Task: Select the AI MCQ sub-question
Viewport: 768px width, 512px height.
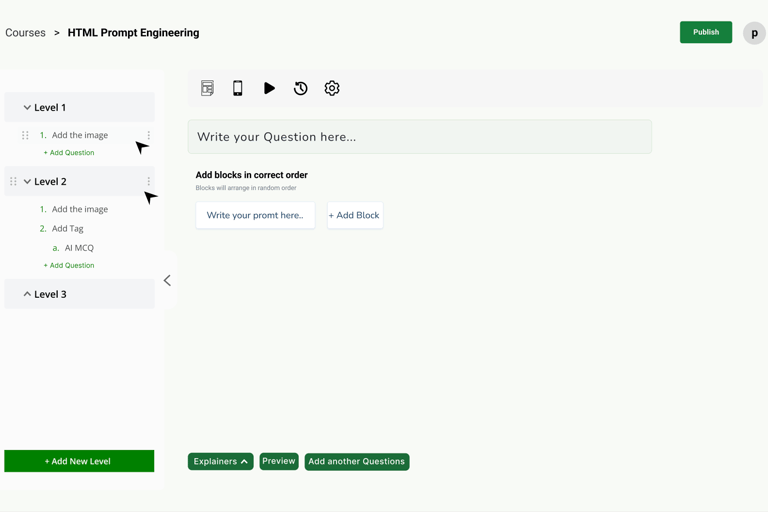Action: click(x=79, y=248)
